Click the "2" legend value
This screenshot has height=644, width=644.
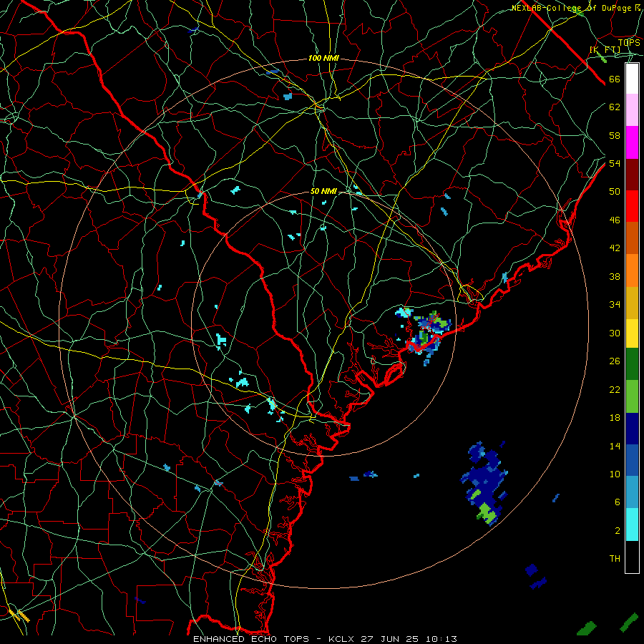pos(618,531)
